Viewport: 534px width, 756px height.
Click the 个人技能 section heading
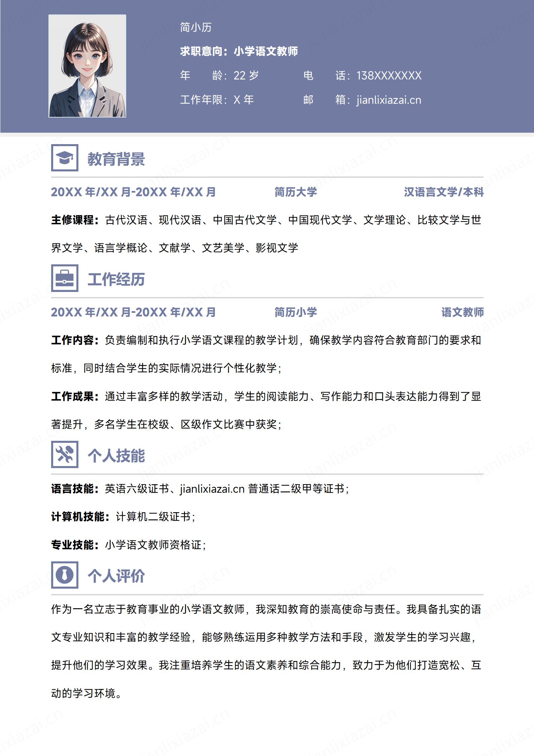click(116, 456)
